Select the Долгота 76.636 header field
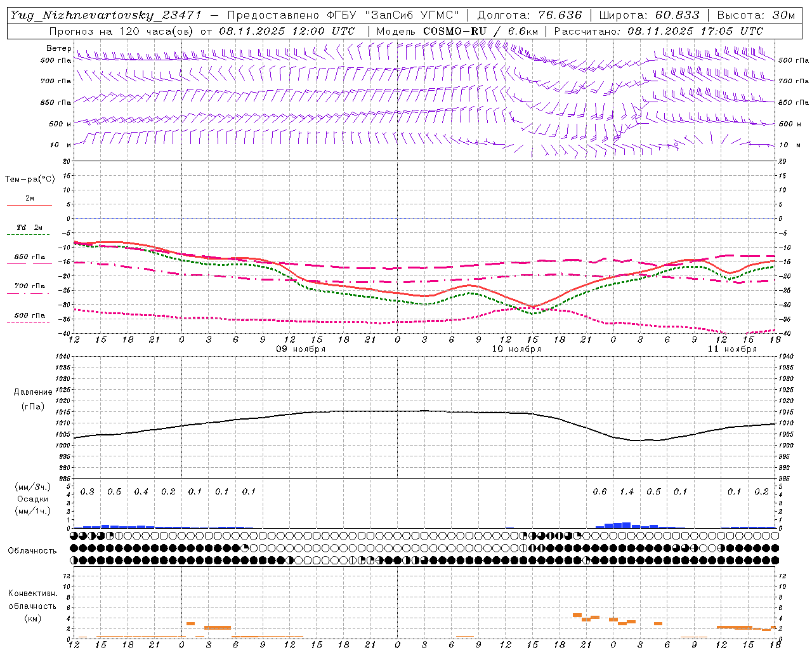The image size is (812, 650). [x=529, y=16]
